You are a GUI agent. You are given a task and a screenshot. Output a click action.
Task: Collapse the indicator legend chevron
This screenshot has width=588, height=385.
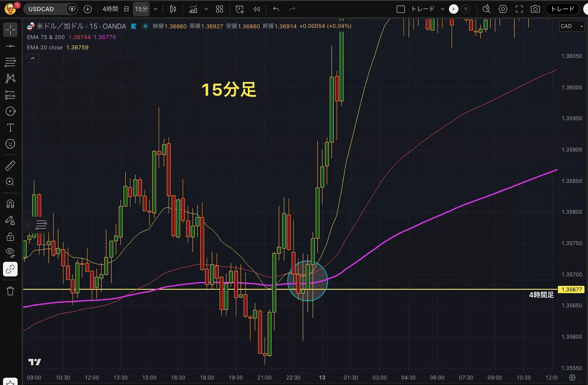coord(32,58)
